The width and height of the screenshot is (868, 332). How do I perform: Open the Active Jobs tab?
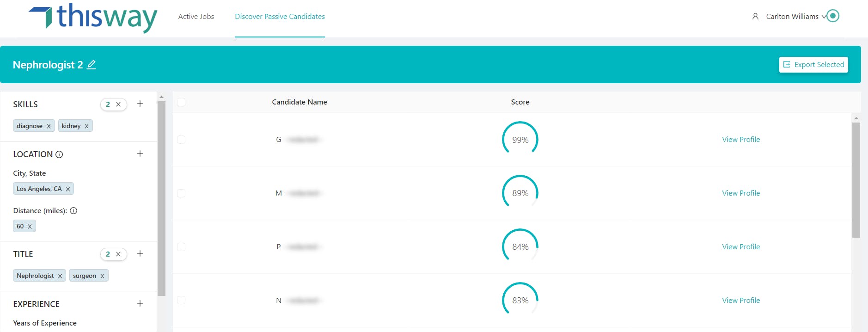[x=196, y=17]
